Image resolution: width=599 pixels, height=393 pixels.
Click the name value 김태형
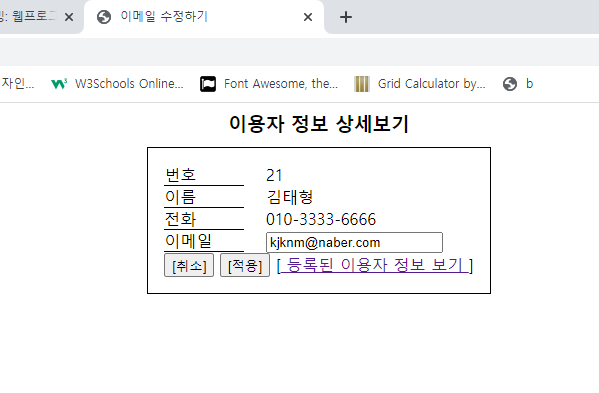click(x=290, y=197)
